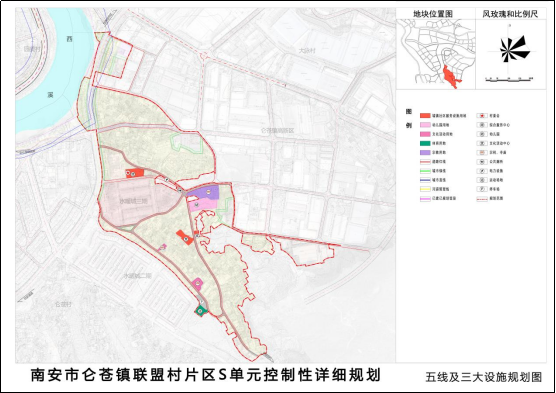Image resolution: width=556 pixels, height=393 pixels.
Task: Click the scale bar under wind rose
Action: click(x=509, y=80)
